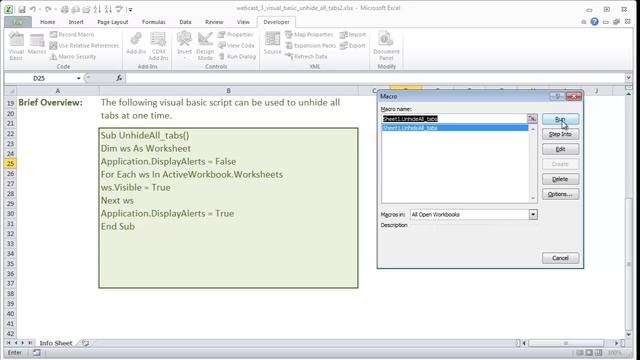
Task: Click the Insert Function fx button
Action: point(119,78)
